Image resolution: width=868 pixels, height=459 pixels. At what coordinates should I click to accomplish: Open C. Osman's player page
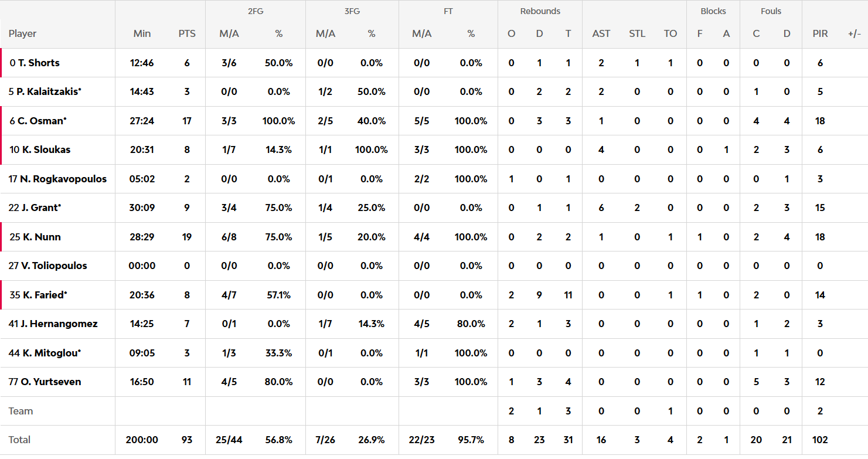click(42, 121)
